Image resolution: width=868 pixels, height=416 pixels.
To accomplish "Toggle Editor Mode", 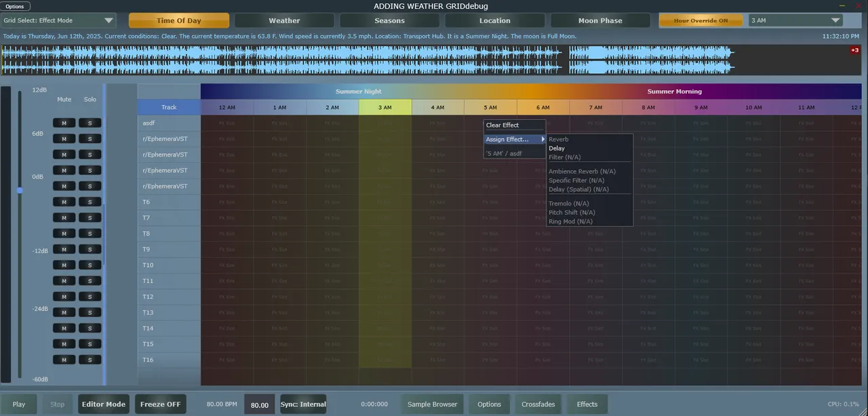I will click(103, 404).
